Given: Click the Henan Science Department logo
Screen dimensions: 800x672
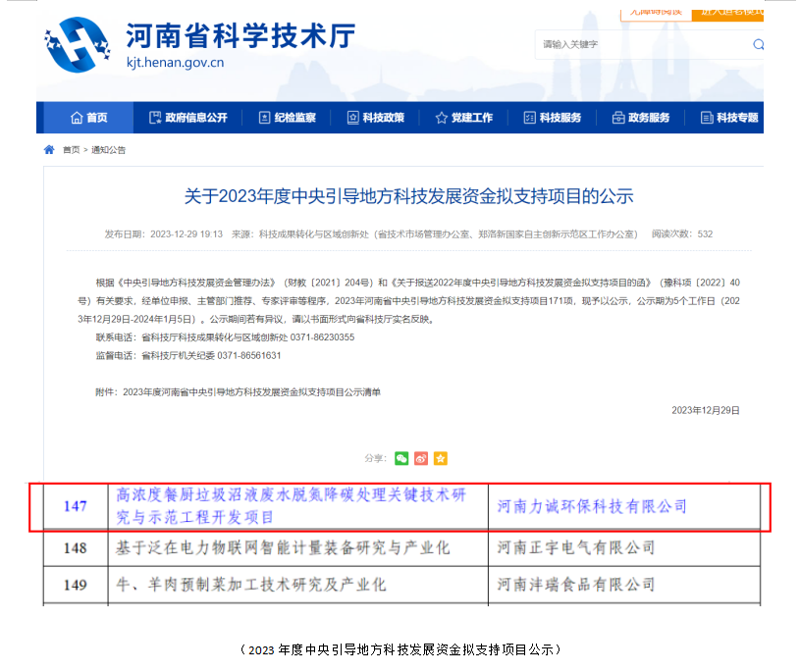Looking at the screenshot, I should (77, 44).
